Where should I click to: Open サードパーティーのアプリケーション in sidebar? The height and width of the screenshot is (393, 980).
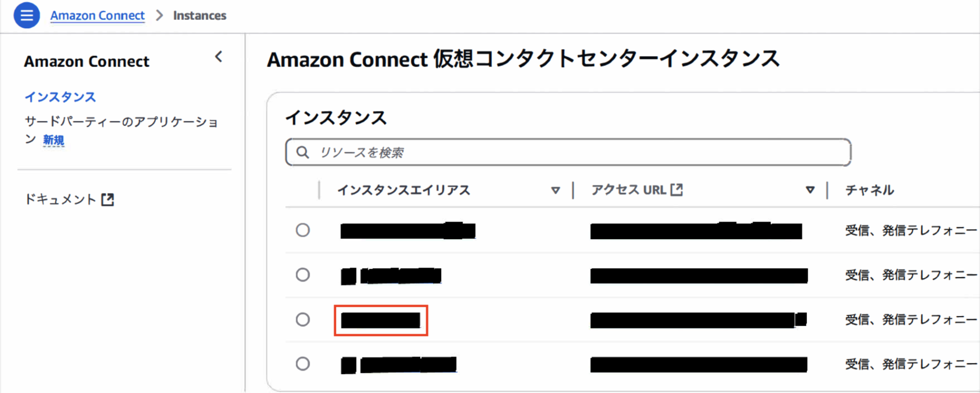point(122,122)
